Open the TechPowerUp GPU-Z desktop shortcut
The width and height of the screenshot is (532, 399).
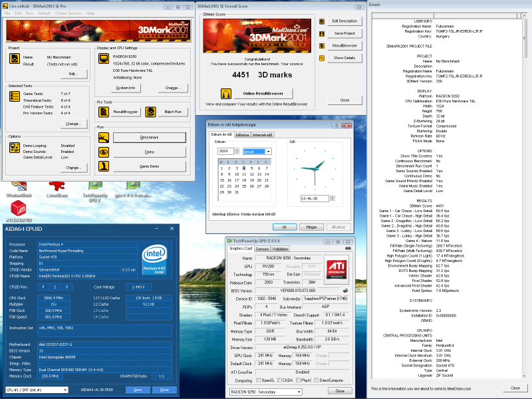pyautogui.click(x=95, y=191)
